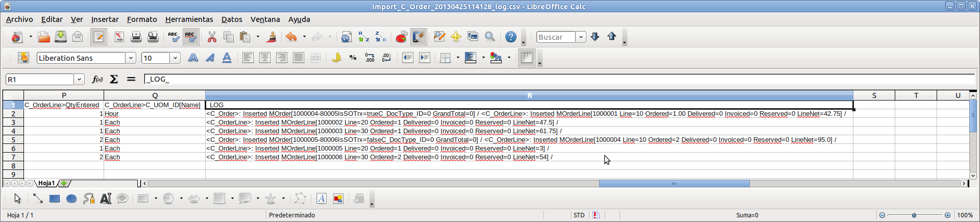The width and height of the screenshot is (980, 222).
Task: Toggle automatic spell checking
Action: coord(190,37)
